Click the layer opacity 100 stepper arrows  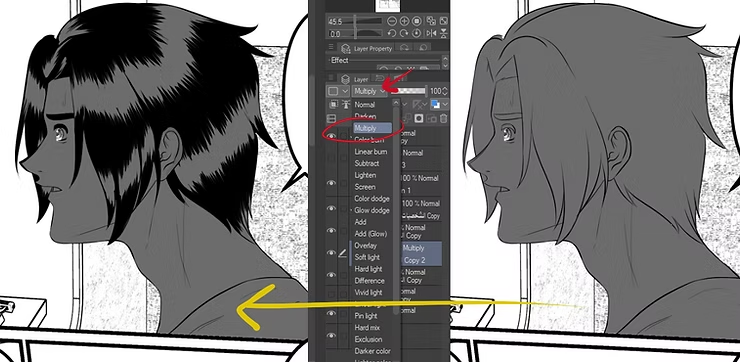[445, 91]
